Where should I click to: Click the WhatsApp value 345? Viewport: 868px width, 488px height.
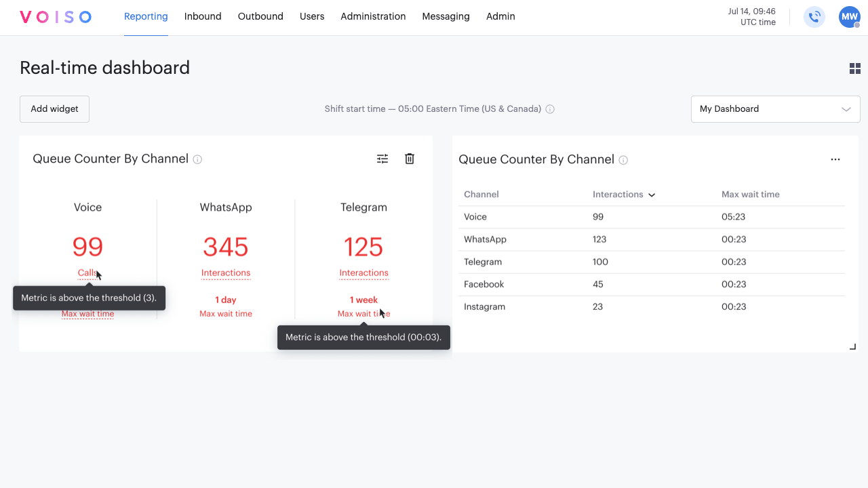tap(226, 247)
